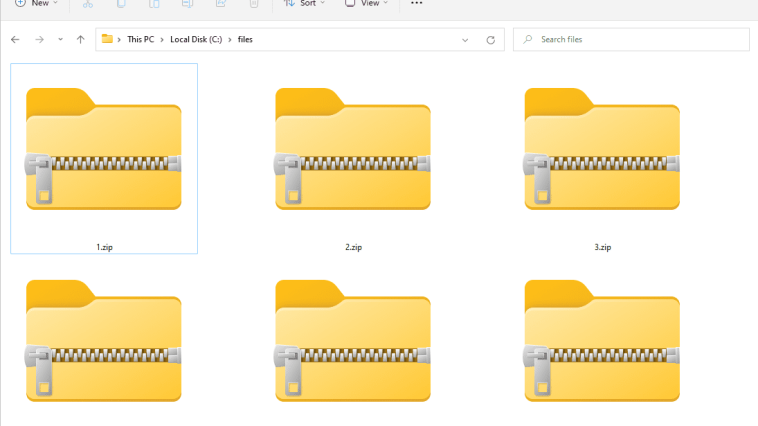Go back with the Back arrow

[15, 40]
